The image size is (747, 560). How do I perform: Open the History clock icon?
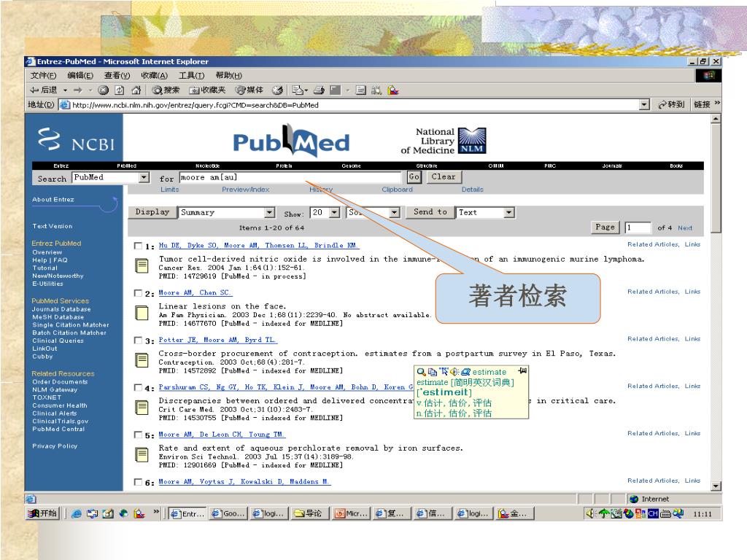[277, 90]
